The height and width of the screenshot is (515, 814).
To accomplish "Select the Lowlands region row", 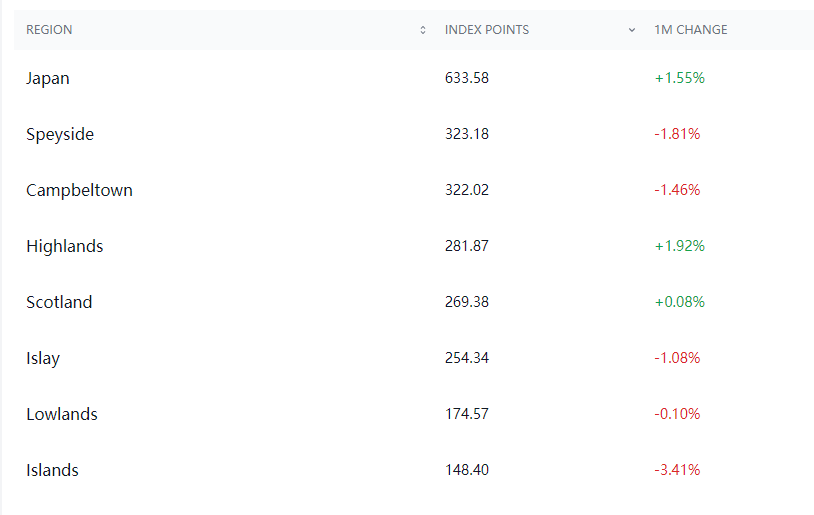I will tap(62, 414).
